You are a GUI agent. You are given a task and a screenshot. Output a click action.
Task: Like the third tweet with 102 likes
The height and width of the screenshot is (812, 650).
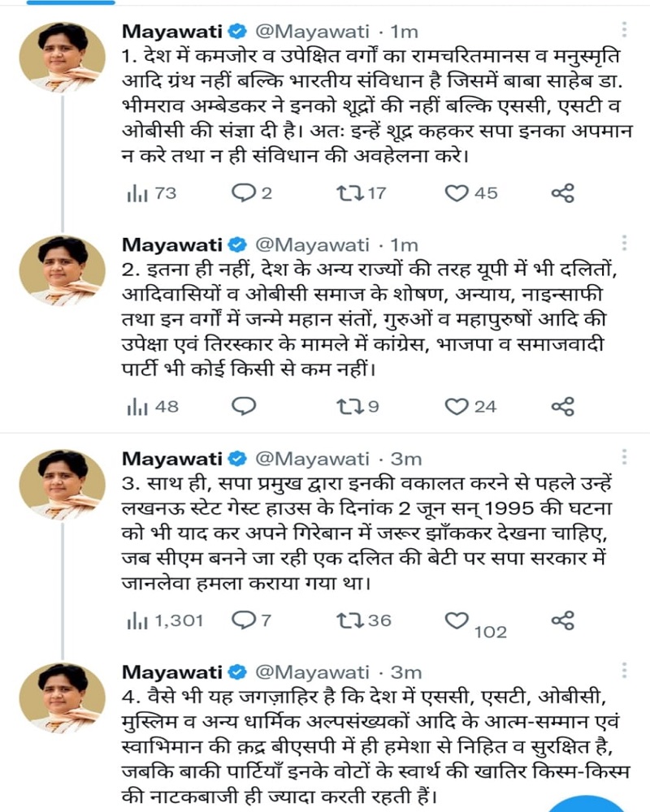pyautogui.click(x=458, y=622)
